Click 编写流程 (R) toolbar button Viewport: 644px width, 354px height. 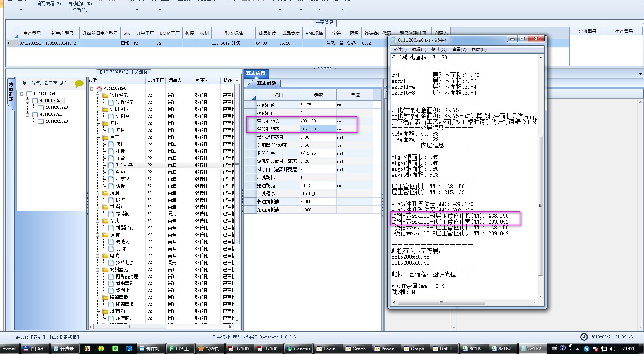[x=49, y=4]
